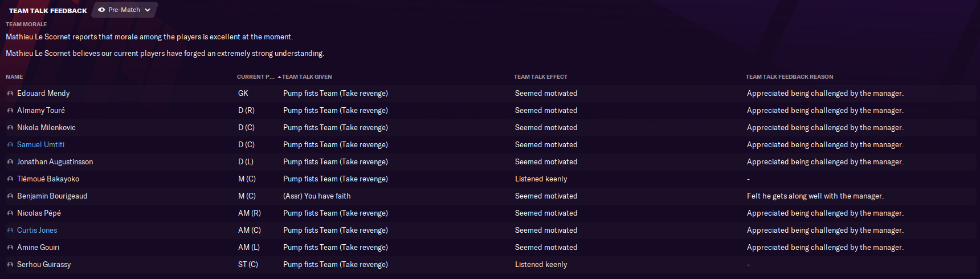980x279 pixels.
Task: Select Benjamin Bourigeaud's name
Action: [x=52, y=196]
